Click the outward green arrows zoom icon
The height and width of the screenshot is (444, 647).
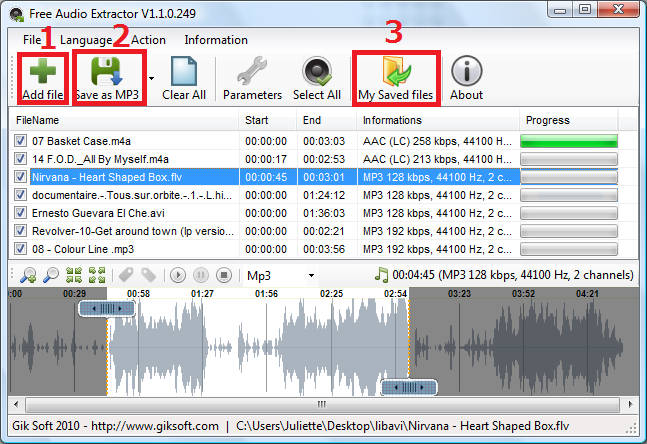(97, 275)
